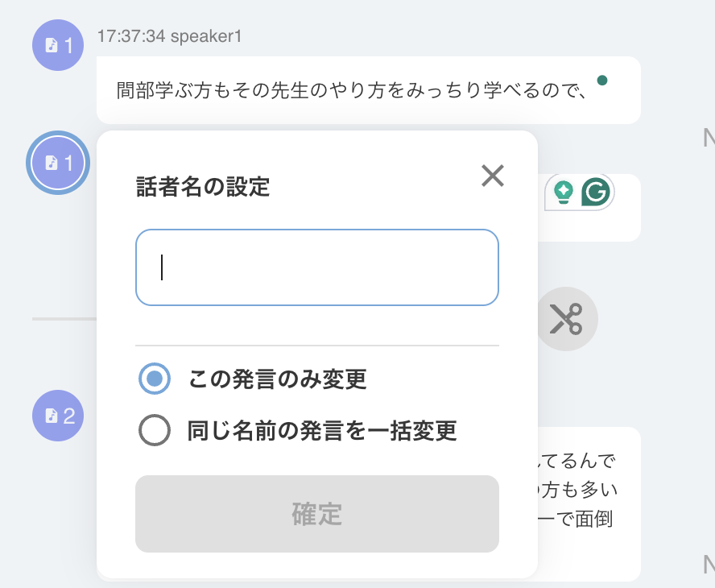Click the document-music glyph inside speaker 2 avatar
The width and height of the screenshot is (715, 588).
[x=51, y=416]
